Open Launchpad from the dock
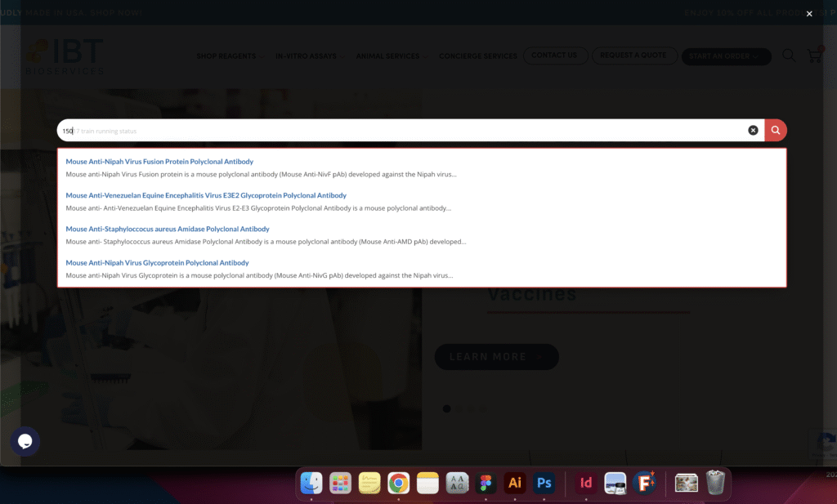The image size is (837, 504). click(340, 484)
